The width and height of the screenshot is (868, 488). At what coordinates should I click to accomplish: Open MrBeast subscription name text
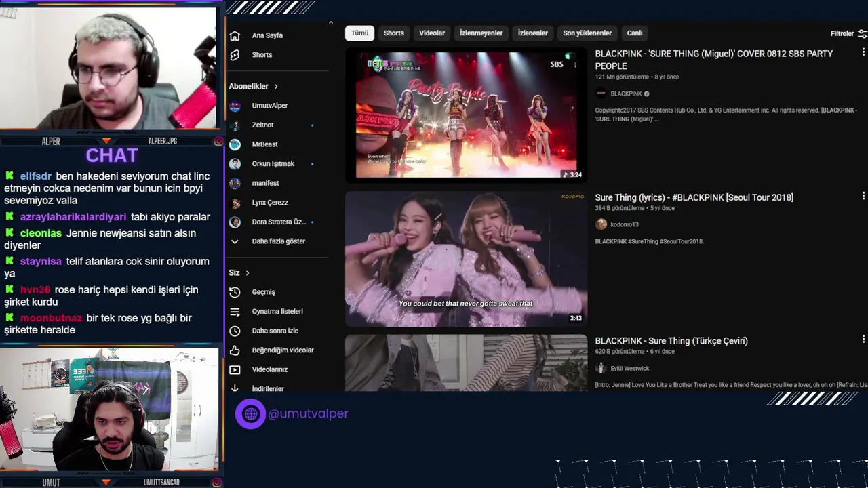pos(265,144)
